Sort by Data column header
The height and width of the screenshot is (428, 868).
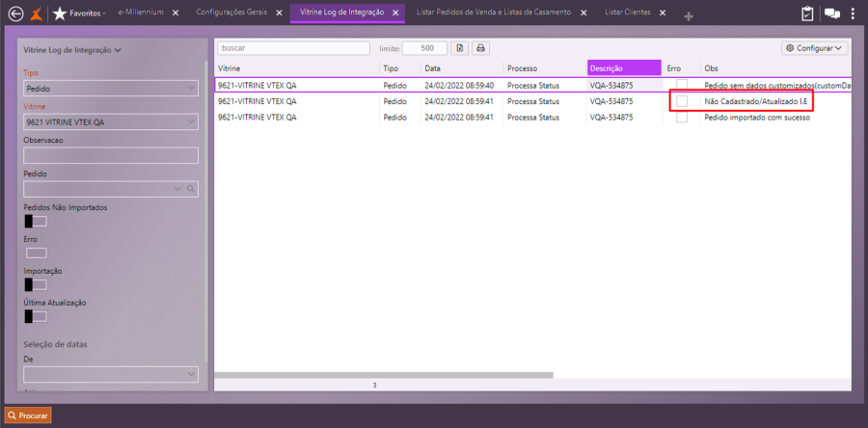[462, 68]
